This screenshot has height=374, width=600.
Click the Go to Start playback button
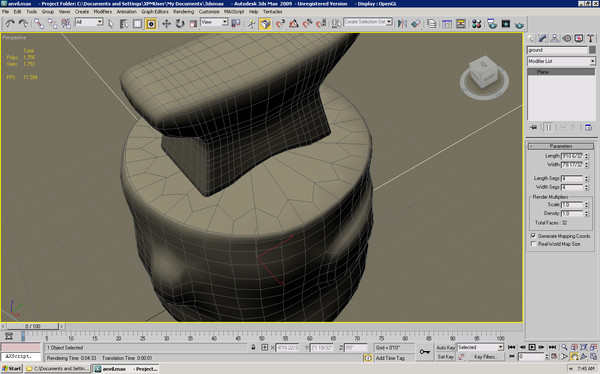tap(512, 347)
